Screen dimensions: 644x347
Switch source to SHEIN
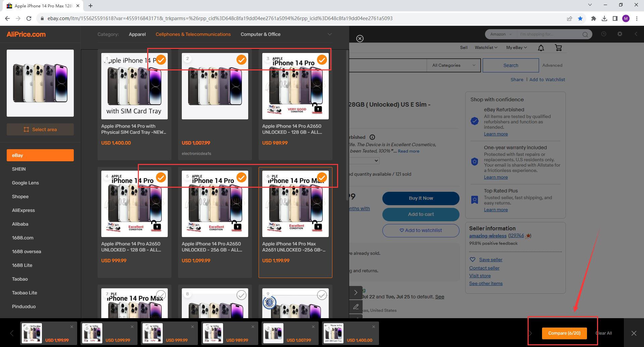(x=40, y=169)
